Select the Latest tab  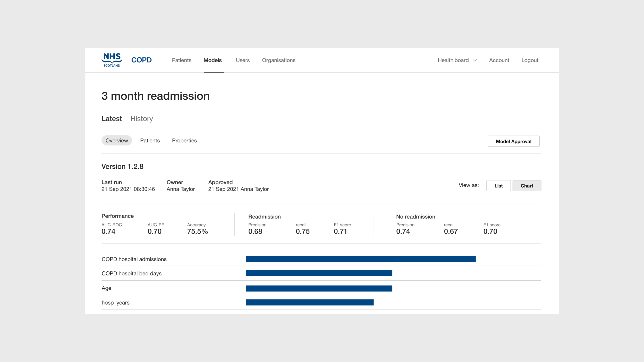[112, 118]
